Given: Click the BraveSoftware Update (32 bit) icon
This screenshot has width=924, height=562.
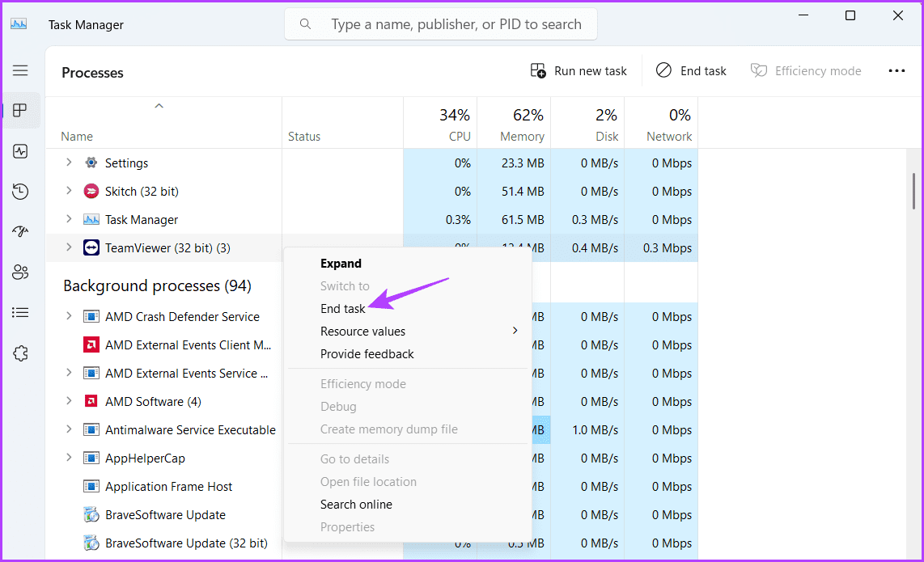Looking at the screenshot, I should coord(91,543).
